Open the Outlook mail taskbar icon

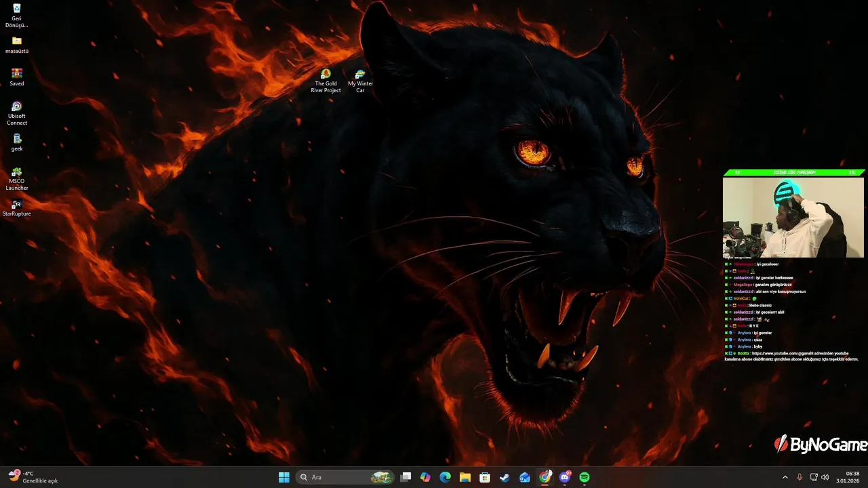pyautogui.click(x=525, y=477)
